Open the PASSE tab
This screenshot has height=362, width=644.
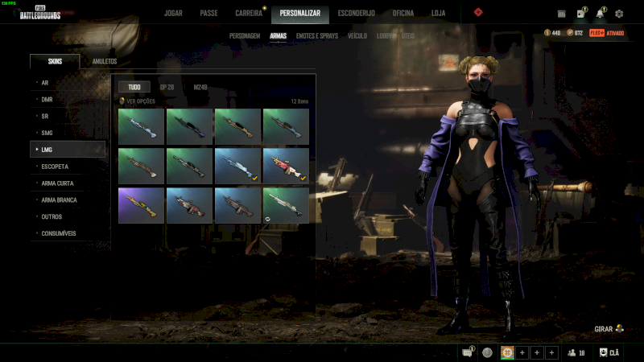208,13
